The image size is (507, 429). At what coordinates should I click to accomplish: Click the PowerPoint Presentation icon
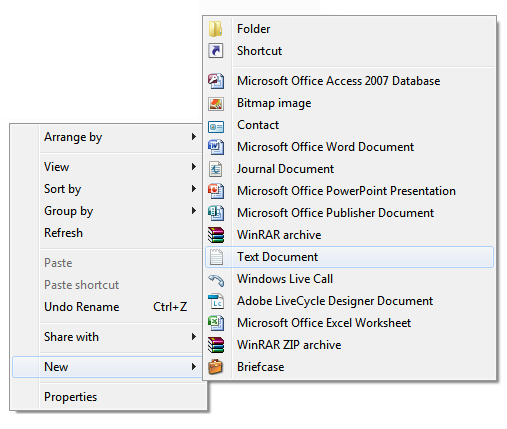tap(216, 191)
